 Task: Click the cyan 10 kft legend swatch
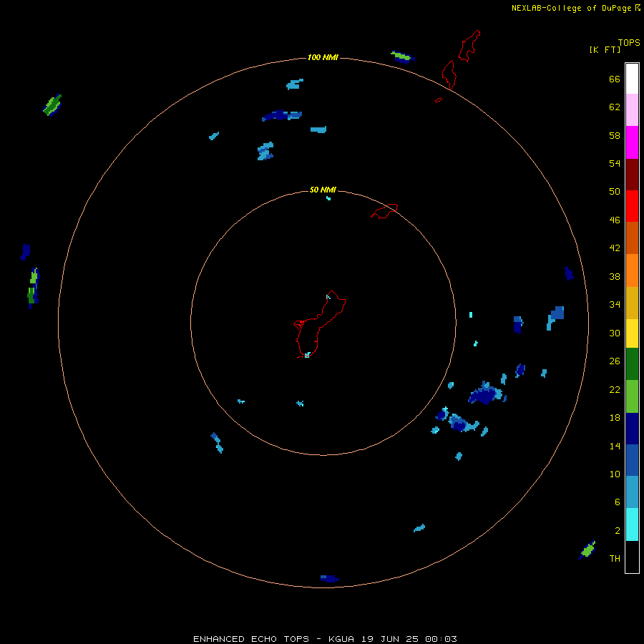pyautogui.click(x=632, y=524)
